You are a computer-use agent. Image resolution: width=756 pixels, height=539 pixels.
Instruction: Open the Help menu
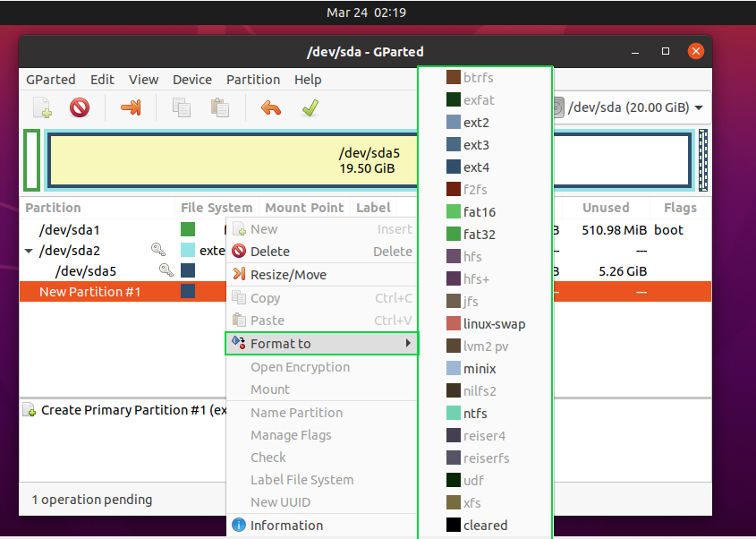pyautogui.click(x=308, y=80)
